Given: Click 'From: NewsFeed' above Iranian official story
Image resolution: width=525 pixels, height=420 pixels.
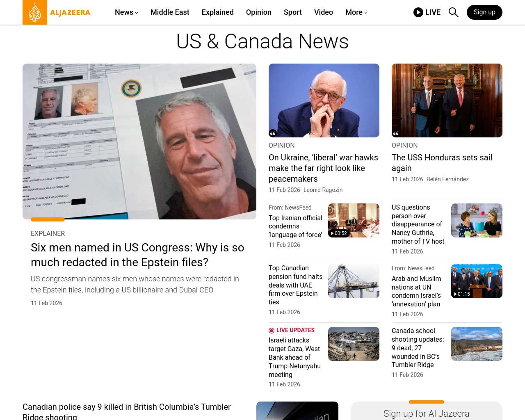Looking at the screenshot, I should tap(290, 208).
